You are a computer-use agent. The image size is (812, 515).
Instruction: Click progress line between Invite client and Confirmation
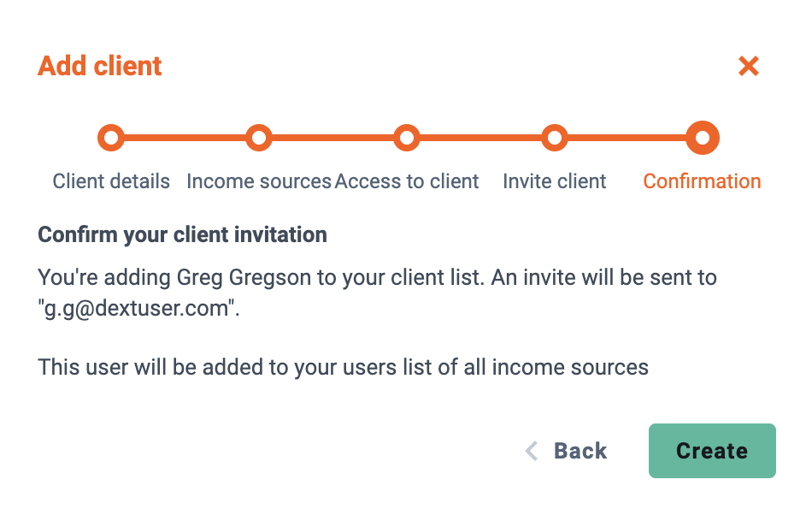point(627,138)
